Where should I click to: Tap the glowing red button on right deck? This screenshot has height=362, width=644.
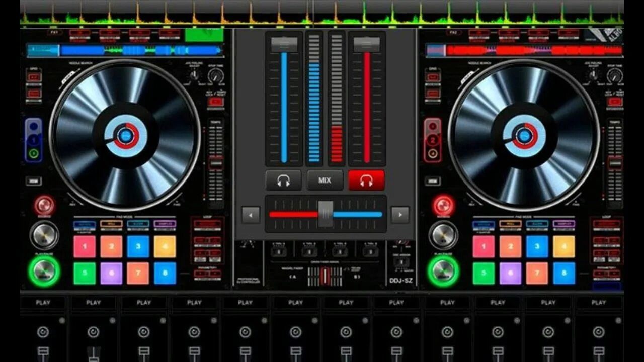(443, 206)
